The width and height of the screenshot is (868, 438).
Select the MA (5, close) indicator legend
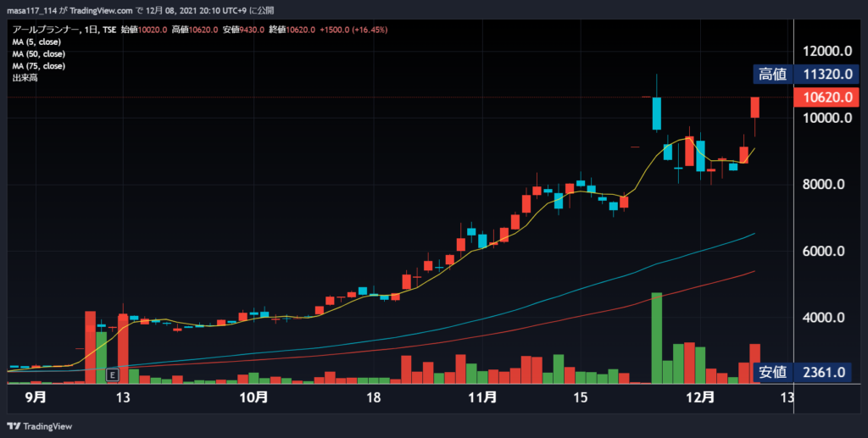click(36, 42)
